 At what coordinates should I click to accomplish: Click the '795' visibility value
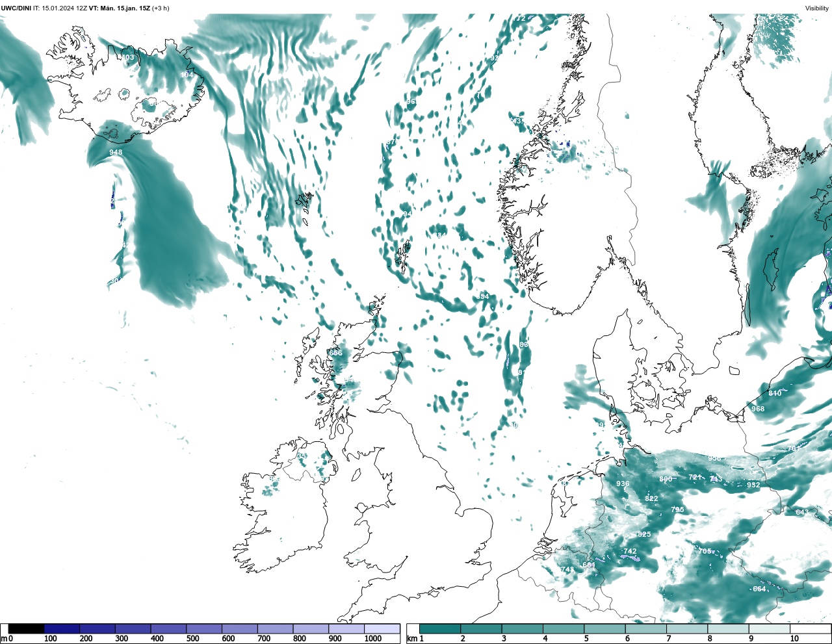pyautogui.click(x=677, y=509)
